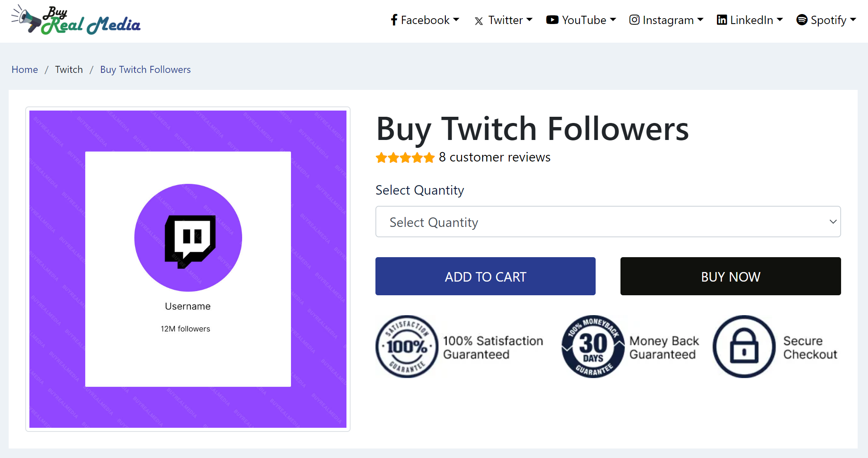Click the 30 Days Money Back badge
Viewport: 868px width, 458px height.
coord(593,347)
